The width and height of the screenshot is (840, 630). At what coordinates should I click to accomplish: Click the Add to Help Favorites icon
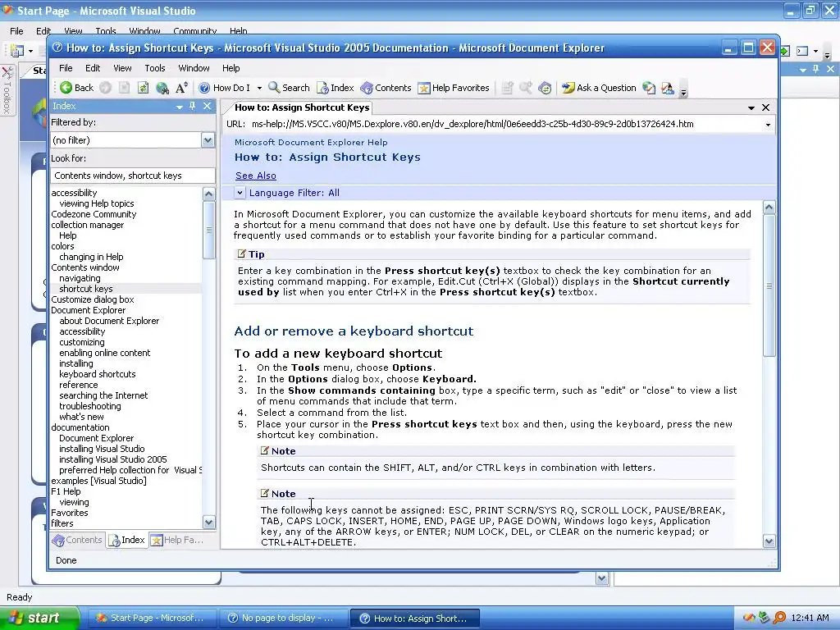(507, 88)
